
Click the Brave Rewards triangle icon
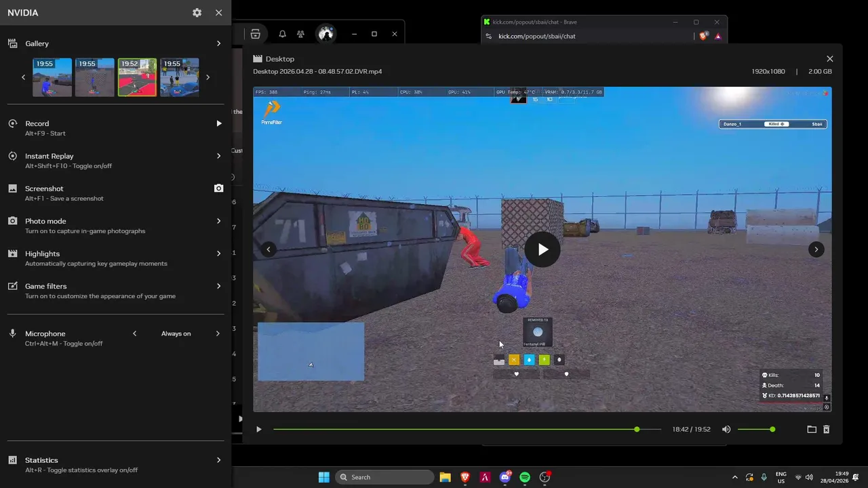click(x=717, y=36)
